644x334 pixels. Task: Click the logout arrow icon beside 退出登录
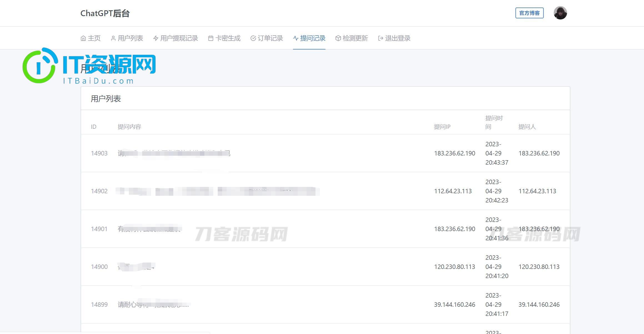(381, 38)
